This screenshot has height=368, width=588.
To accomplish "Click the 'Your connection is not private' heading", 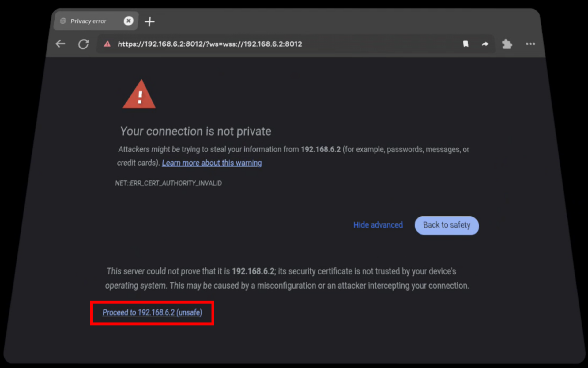I will (x=196, y=131).
